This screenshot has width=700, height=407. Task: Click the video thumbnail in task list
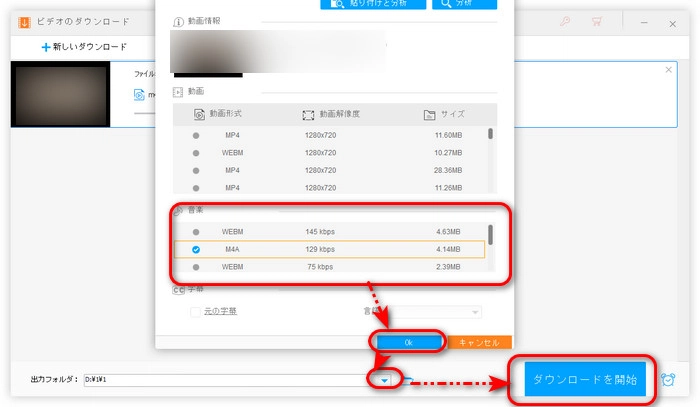(60, 94)
